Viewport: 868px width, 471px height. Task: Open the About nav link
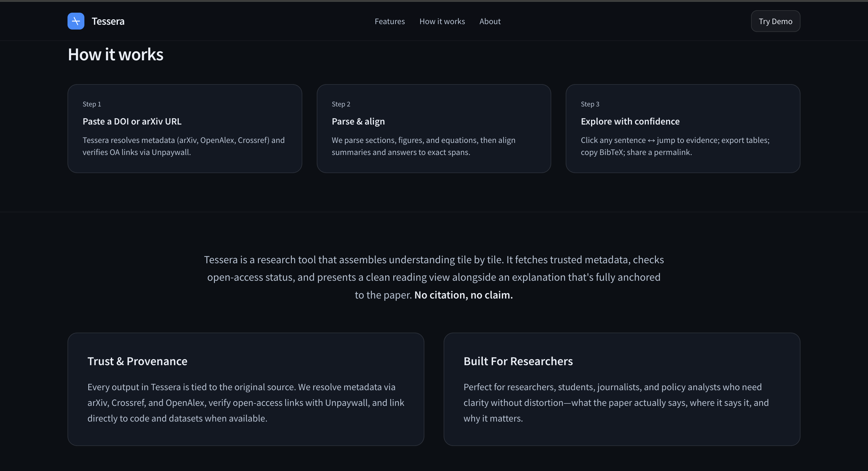490,21
